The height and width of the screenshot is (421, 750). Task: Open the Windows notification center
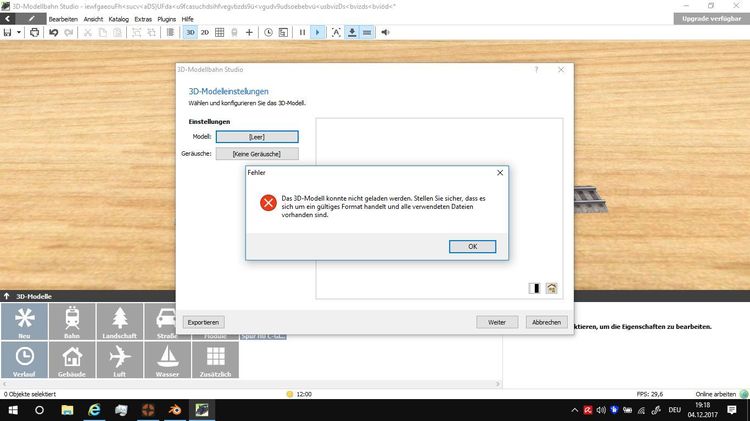731,410
